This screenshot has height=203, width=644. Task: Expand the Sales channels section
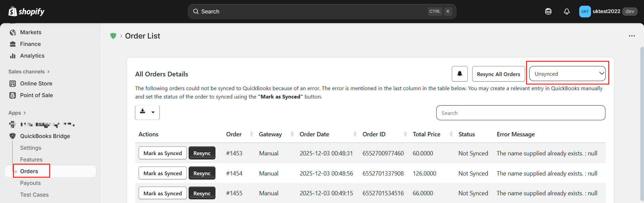tap(29, 72)
